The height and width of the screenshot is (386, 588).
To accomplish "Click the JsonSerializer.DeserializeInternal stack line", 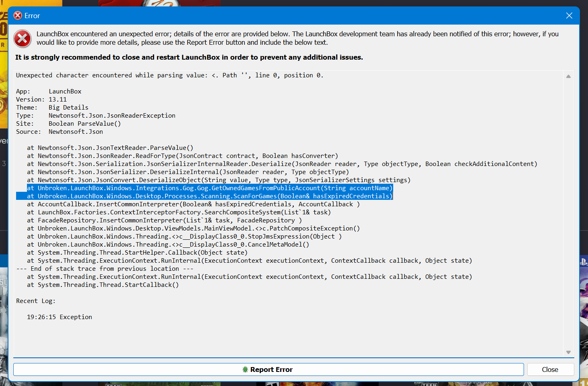I will 188,172.
